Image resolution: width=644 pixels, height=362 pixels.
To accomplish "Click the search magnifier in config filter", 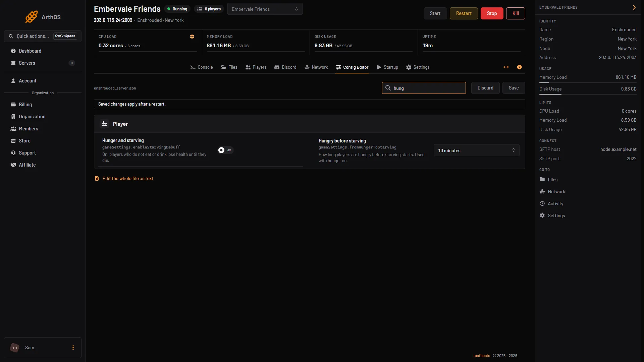I will click(388, 88).
